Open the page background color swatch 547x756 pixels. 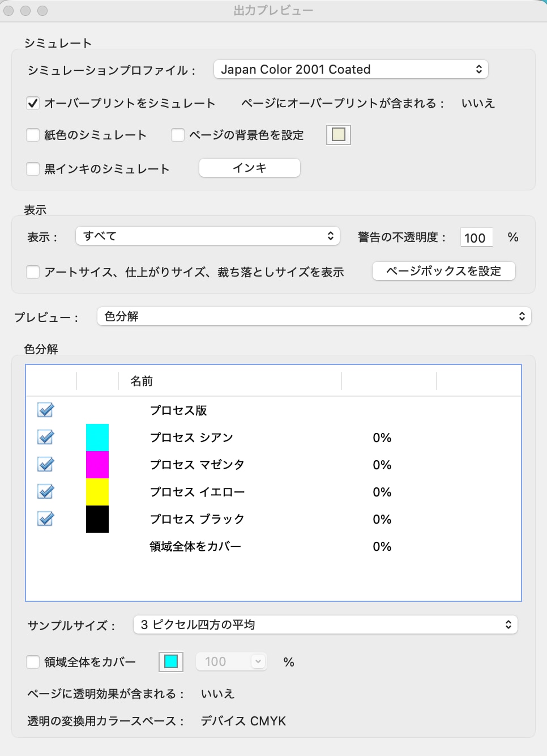[x=339, y=135]
